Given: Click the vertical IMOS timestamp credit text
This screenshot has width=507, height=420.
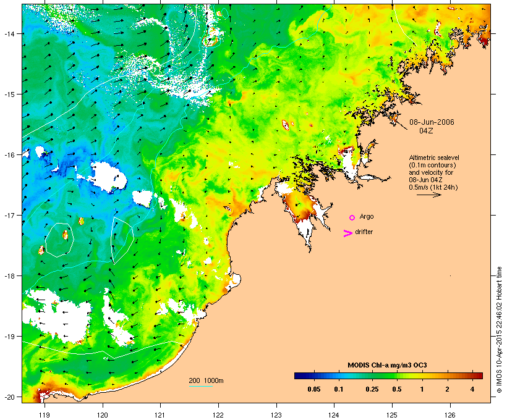Looking at the screenshot, I should click(499, 330).
